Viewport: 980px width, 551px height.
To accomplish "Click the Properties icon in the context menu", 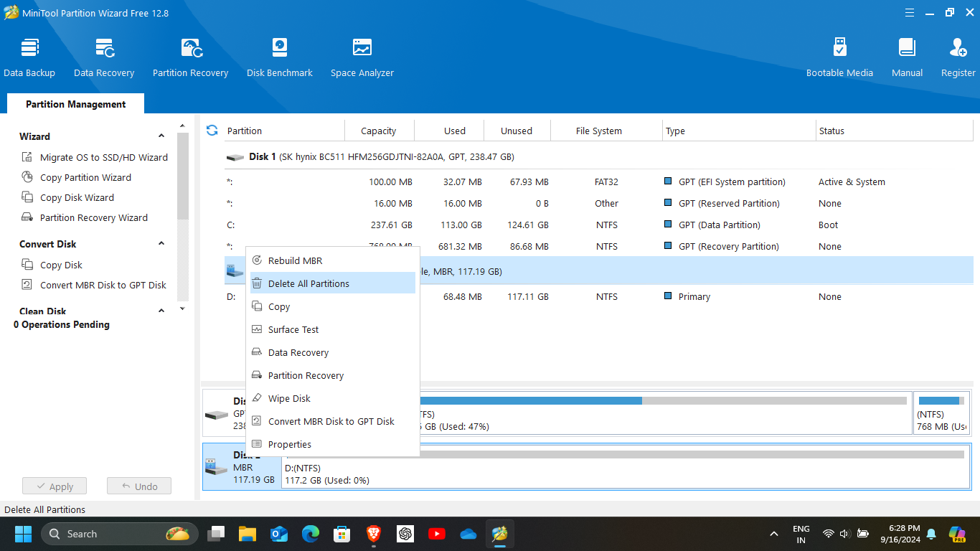I will tap(257, 444).
